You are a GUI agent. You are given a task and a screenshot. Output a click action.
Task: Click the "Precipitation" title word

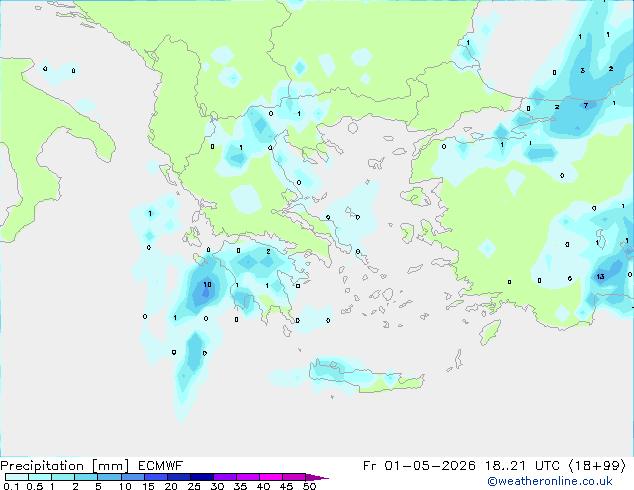pyautogui.click(x=42, y=466)
